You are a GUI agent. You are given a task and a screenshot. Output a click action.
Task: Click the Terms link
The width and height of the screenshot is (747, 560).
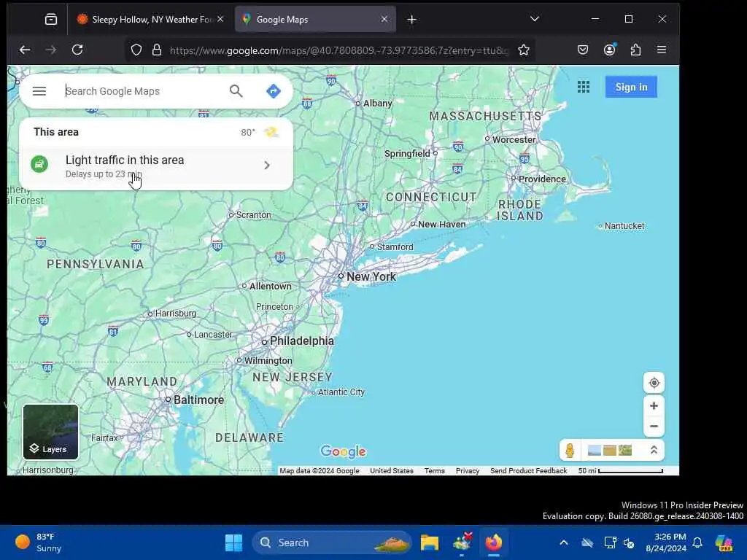(434, 470)
